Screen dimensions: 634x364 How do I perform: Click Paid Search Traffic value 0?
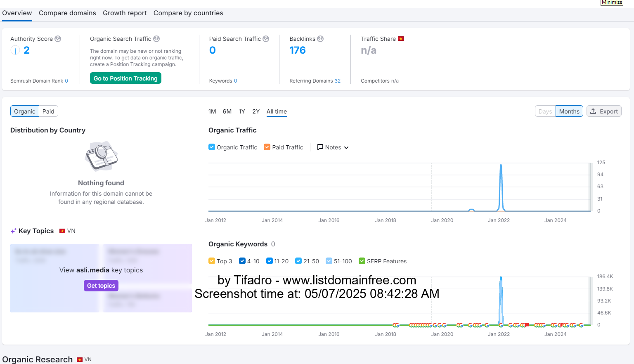pos(213,50)
